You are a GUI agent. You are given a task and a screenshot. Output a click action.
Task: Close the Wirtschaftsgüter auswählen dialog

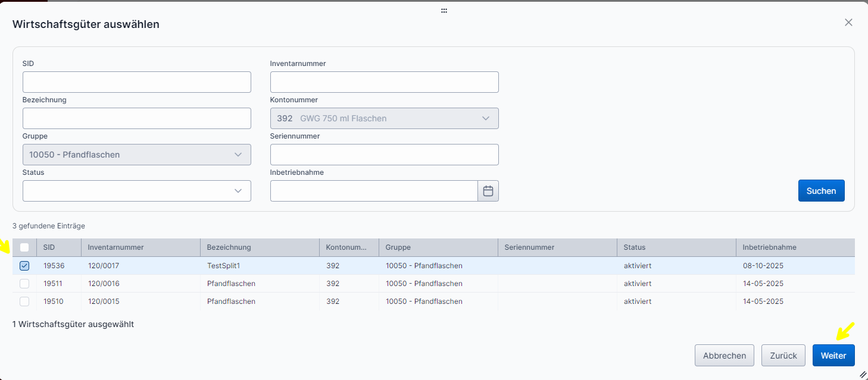[x=848, y=23]
